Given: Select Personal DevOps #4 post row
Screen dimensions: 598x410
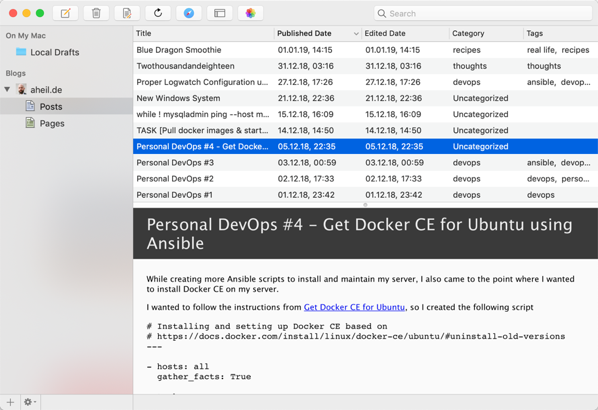Looking at the screenshot, I should 365,146.
